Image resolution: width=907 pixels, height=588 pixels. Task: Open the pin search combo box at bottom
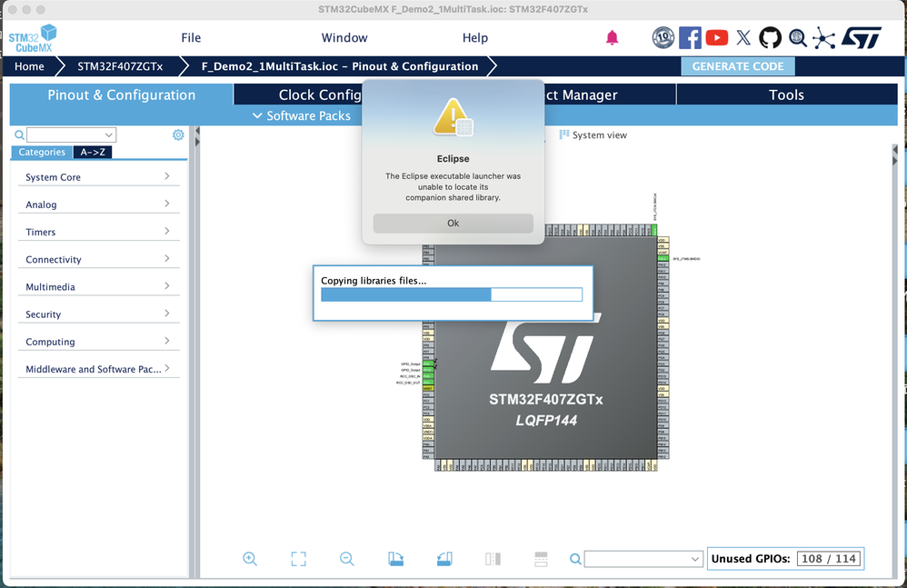[x=643, y=559]
